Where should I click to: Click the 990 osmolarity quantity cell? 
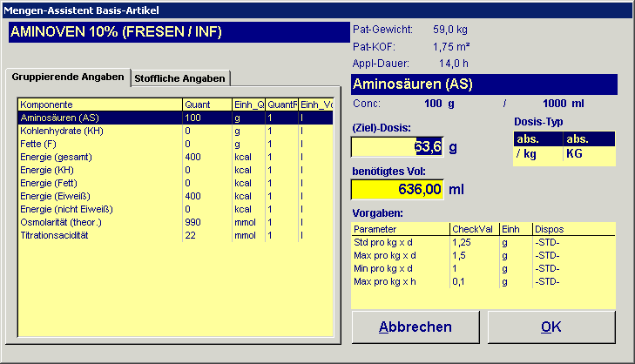(207, 222)
